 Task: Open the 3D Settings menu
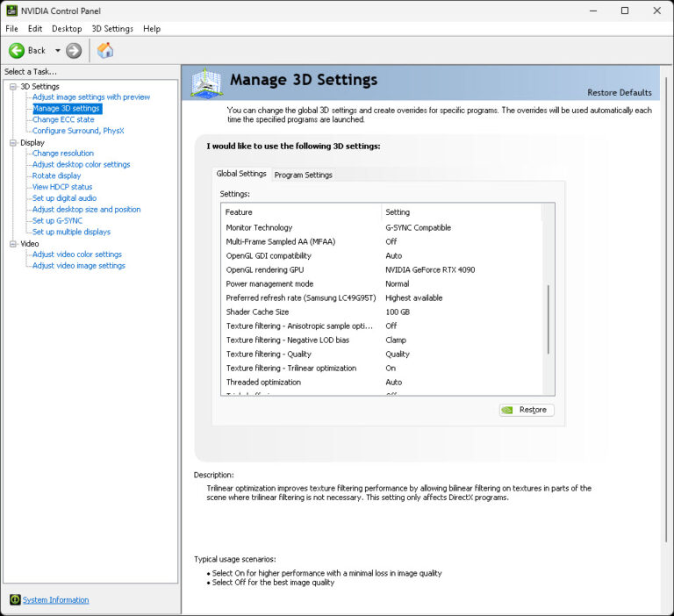point(112,29)
